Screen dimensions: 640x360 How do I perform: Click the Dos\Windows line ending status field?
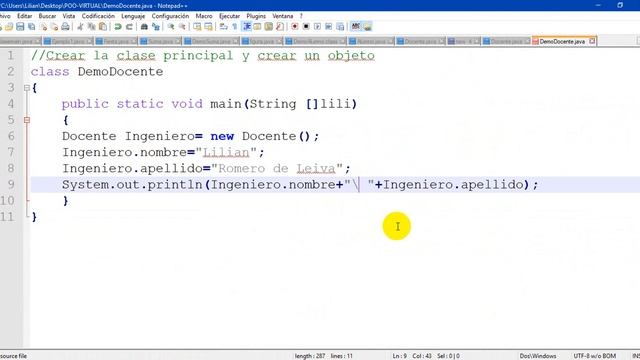(x=538, y=356)
